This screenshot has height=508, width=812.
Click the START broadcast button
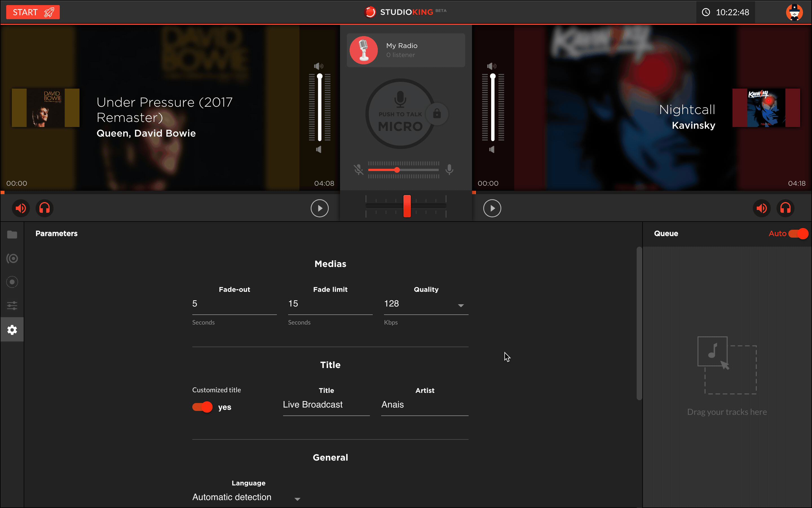point(33,12)
